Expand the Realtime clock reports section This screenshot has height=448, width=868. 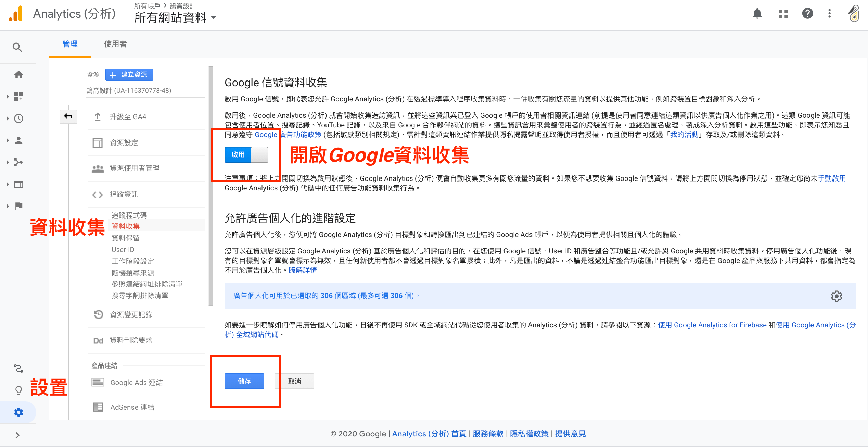pos(18,119)
